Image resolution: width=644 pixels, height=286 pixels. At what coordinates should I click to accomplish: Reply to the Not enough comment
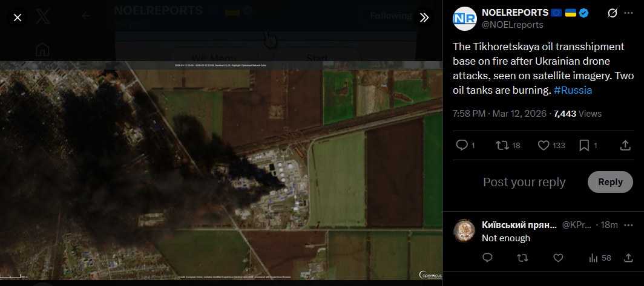point(487,258)
